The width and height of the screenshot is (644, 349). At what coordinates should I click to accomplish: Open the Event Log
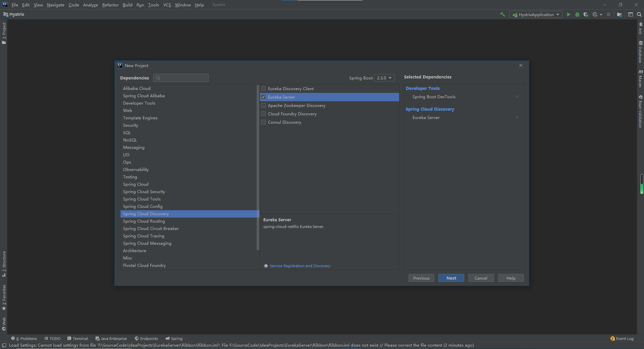pos(622,339)
